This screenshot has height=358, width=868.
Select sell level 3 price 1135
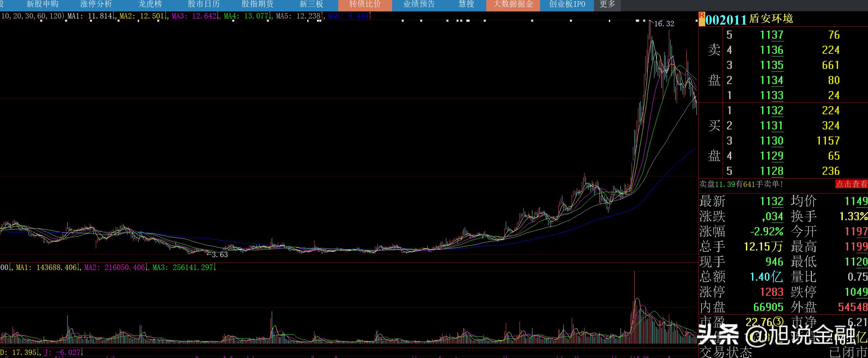(771, 65)
